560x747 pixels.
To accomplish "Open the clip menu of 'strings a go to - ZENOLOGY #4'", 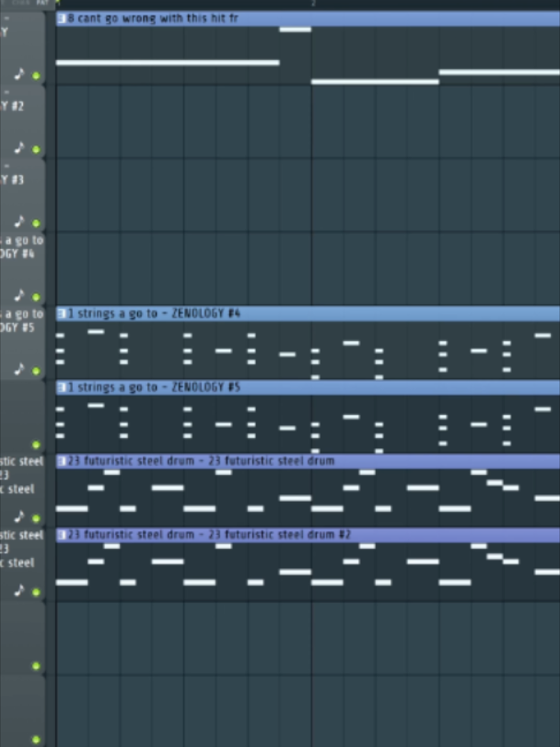I will coord(61,314).
